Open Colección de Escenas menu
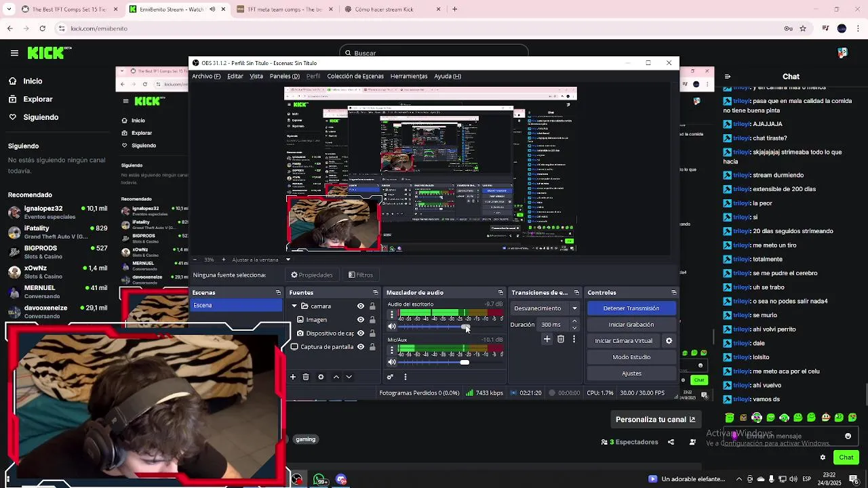This screenshot has width=868, height=488. 355,77
